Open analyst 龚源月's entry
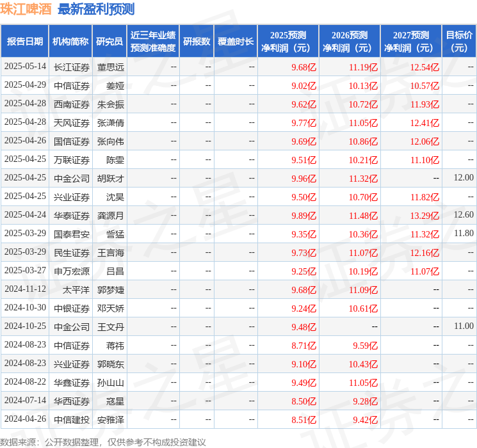 click(x=110, y=215)
